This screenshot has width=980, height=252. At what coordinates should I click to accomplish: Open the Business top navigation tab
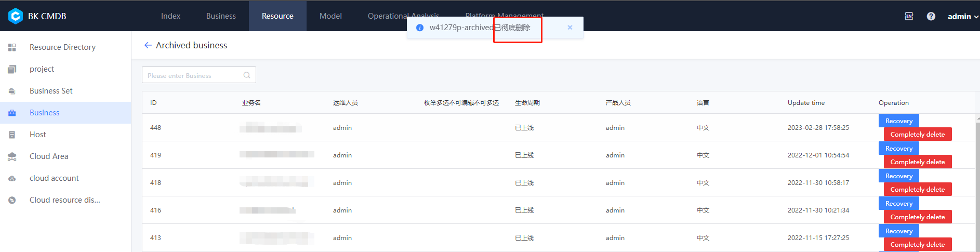click(221, 16)
